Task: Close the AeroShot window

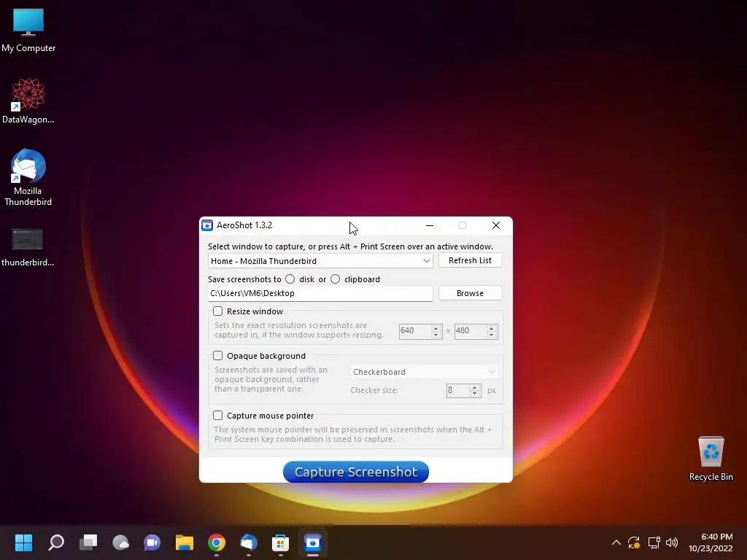Action: (496, 225)
